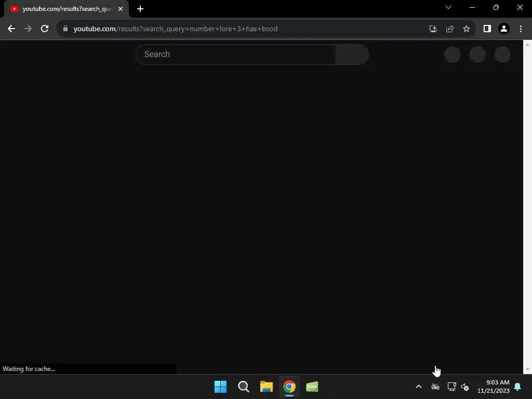Close the YouTube results tab
532x399 pixels.
pos(121,9)
